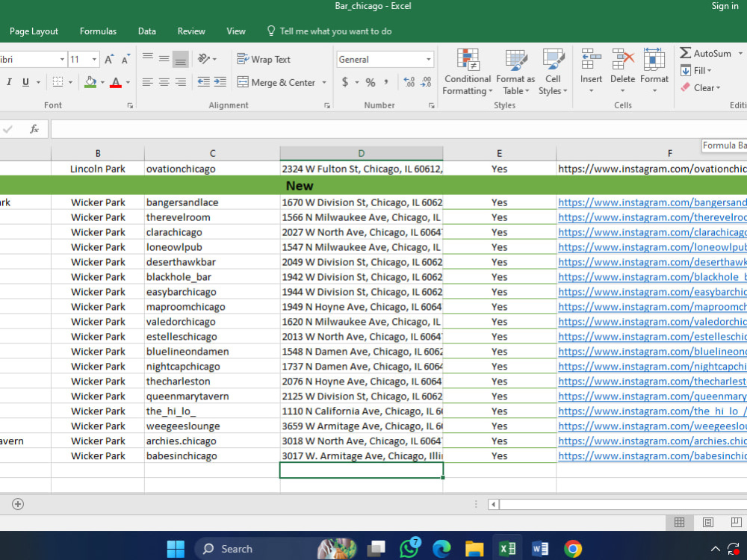This screenshot has height=560, width=747.
Task: Apply cell borders icon
Action: (x=58, y=82)
